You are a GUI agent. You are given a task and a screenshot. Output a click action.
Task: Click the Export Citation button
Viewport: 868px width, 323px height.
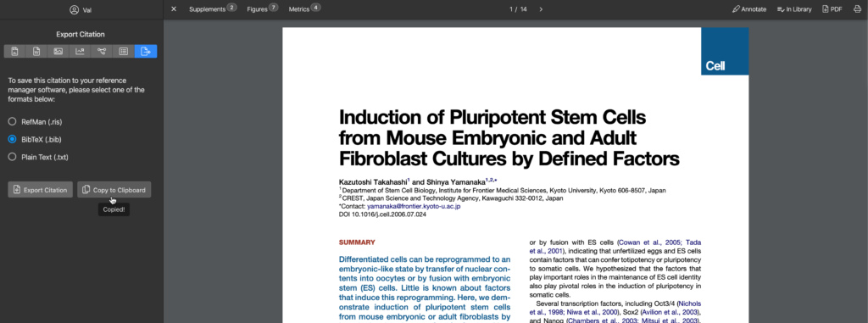click(40, 190)
